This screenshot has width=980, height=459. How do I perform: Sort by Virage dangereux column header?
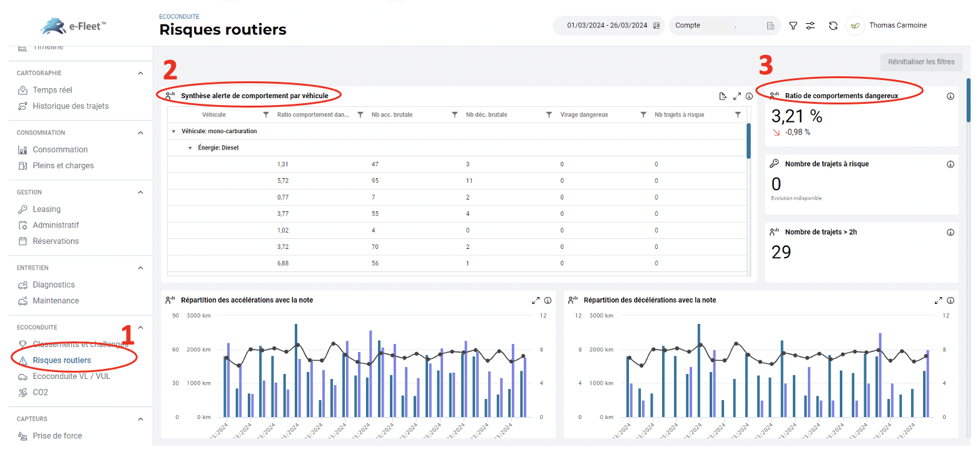point(584,115)
